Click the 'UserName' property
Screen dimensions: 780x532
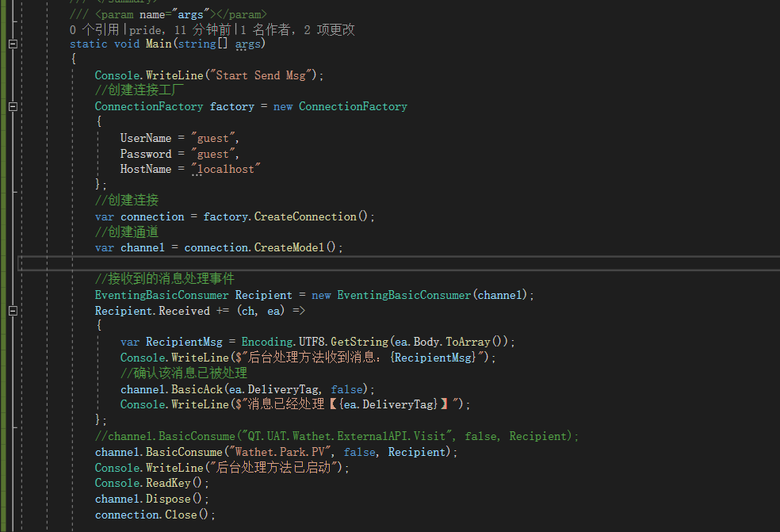(x=146, y=138)
